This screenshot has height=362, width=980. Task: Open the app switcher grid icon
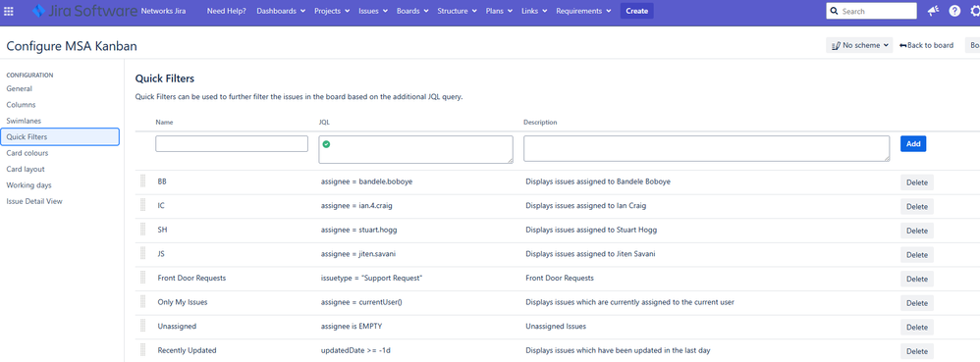pyautogui.click(x=9, y=11)
